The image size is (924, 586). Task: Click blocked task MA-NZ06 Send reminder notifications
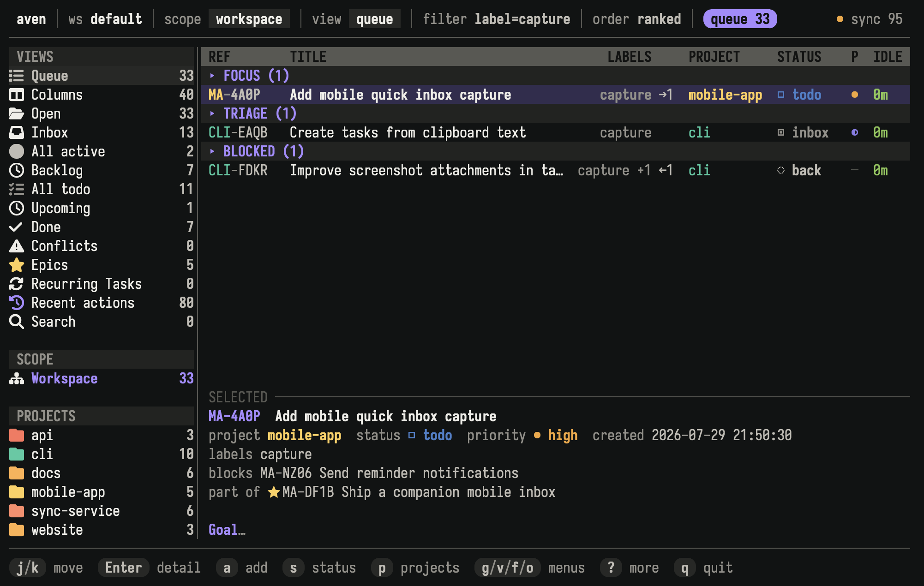pos(390,473)
